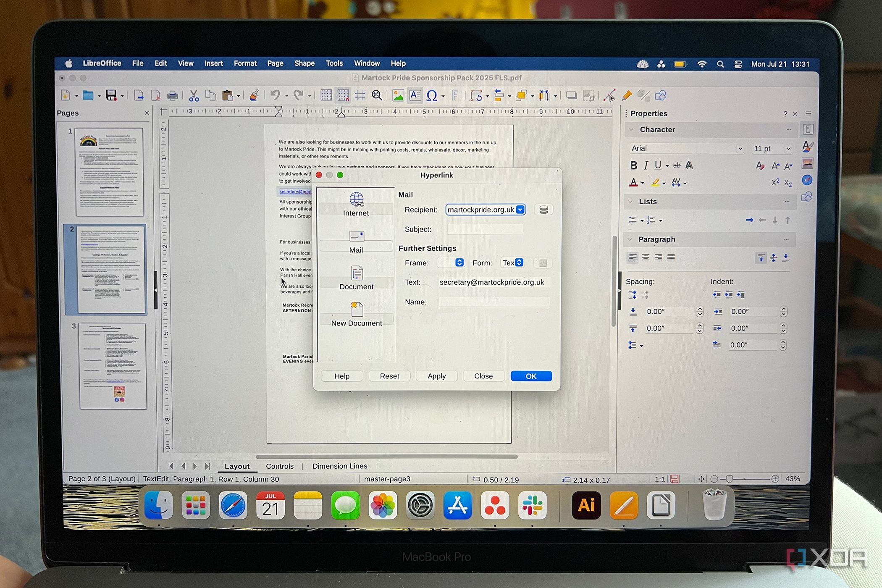882x588 pixels.
Task: Click the Apply button in Hyperlink dialog
Action: [436, 376]
